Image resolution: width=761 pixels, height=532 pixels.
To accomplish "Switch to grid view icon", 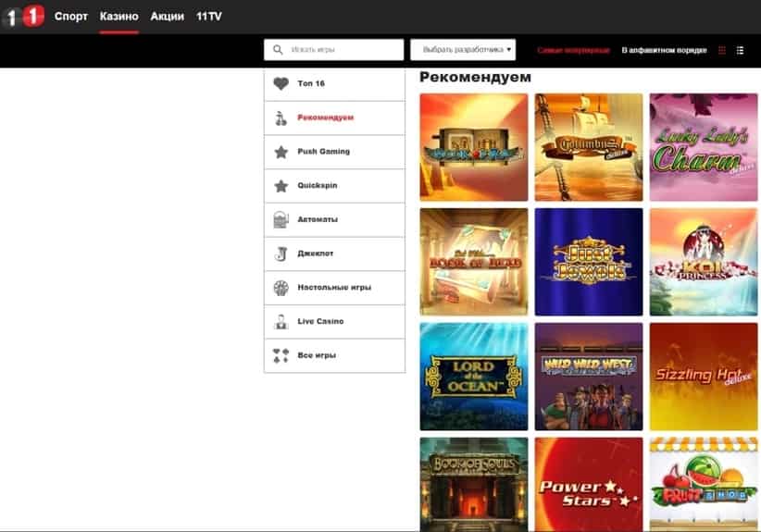I will [x=722, y=50].
